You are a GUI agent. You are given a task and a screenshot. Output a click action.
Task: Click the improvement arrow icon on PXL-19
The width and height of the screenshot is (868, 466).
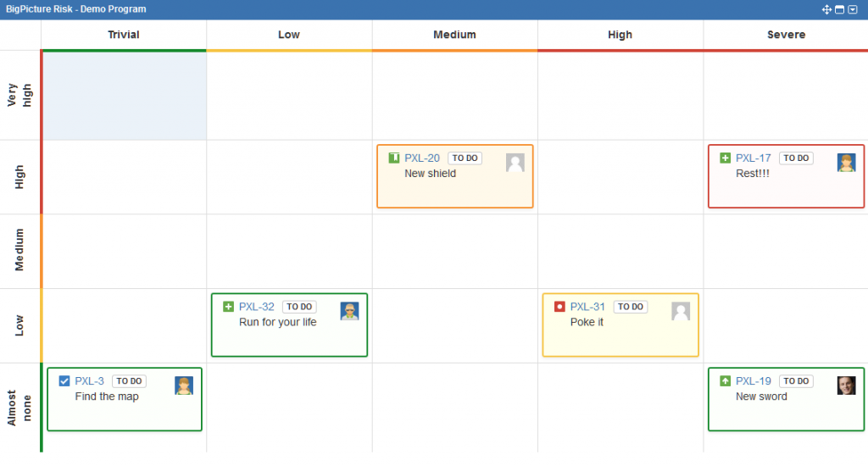coord(726,380)
